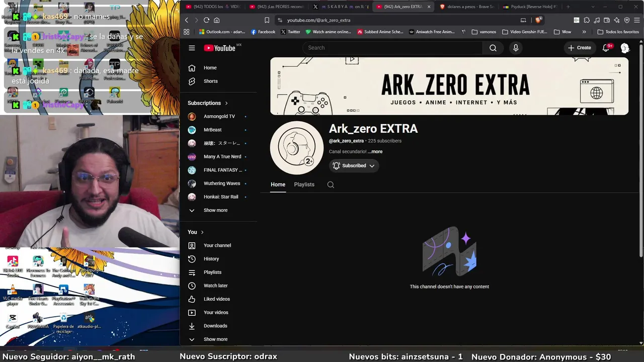
Task: Switch to the TODOS los VIDEO browser tab
Action: (x=213, y=7)
